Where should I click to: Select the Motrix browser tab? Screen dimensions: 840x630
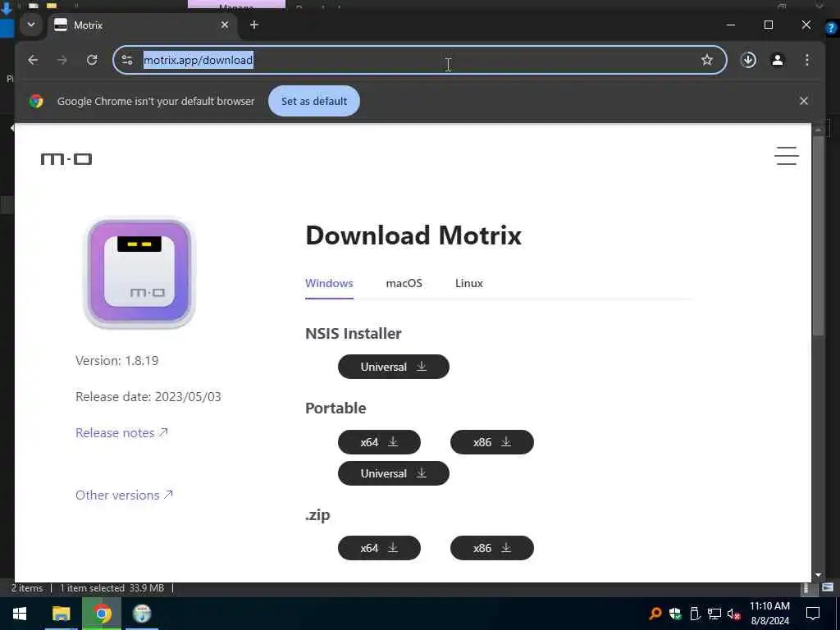pyautogui.click(x=142, y=25)
